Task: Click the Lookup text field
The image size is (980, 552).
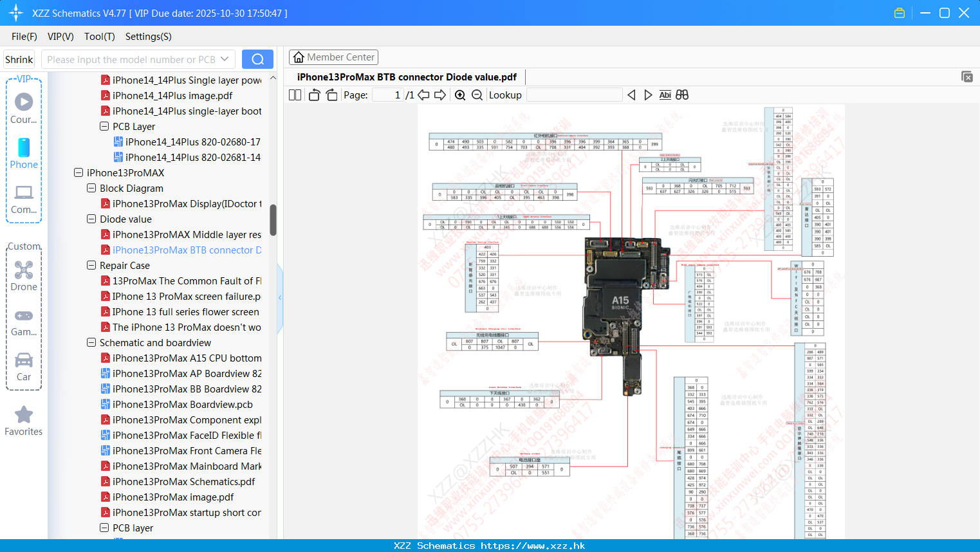Action: click(x=575, y=95)
